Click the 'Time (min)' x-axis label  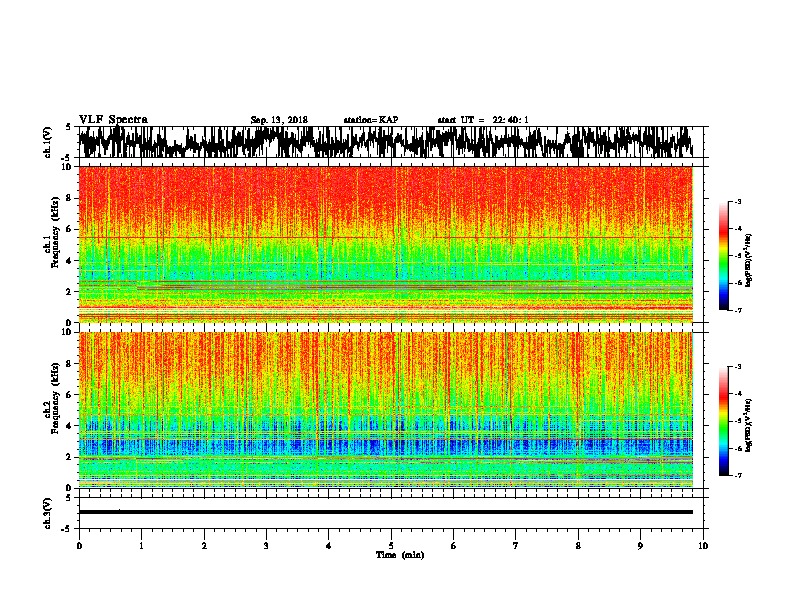[x=400, y=555]
